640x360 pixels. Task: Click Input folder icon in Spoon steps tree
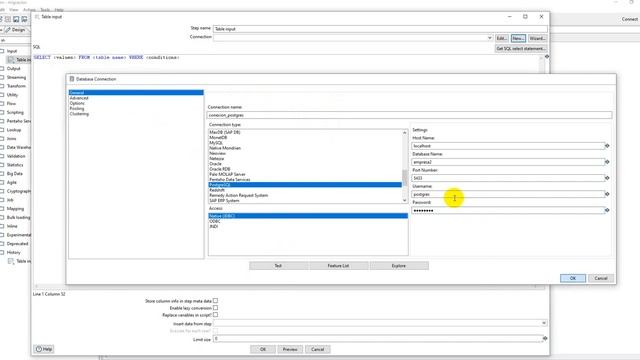tap(2, 51)
